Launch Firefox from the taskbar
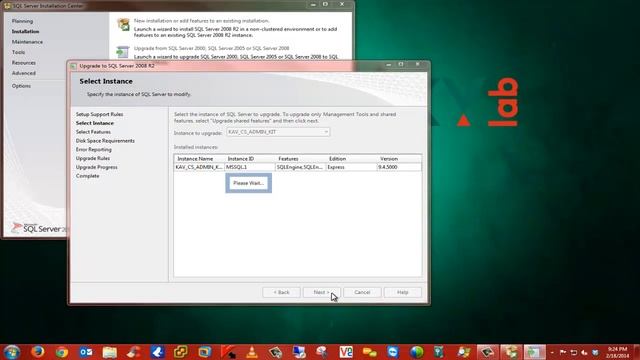The image size is (640, 360). click(38, 352)
